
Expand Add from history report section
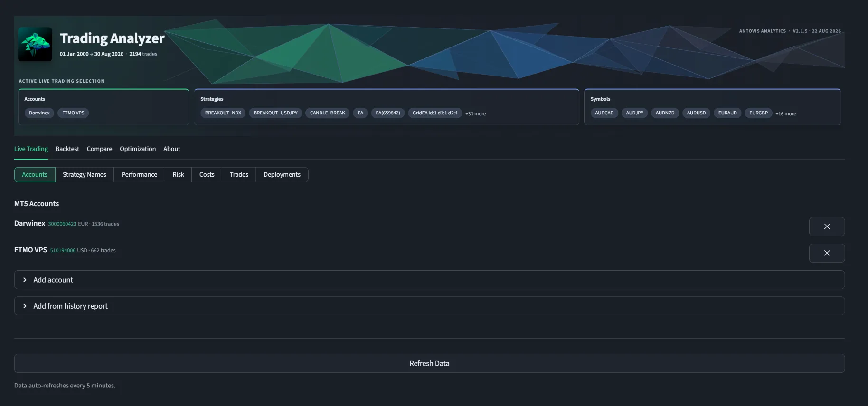429,306
